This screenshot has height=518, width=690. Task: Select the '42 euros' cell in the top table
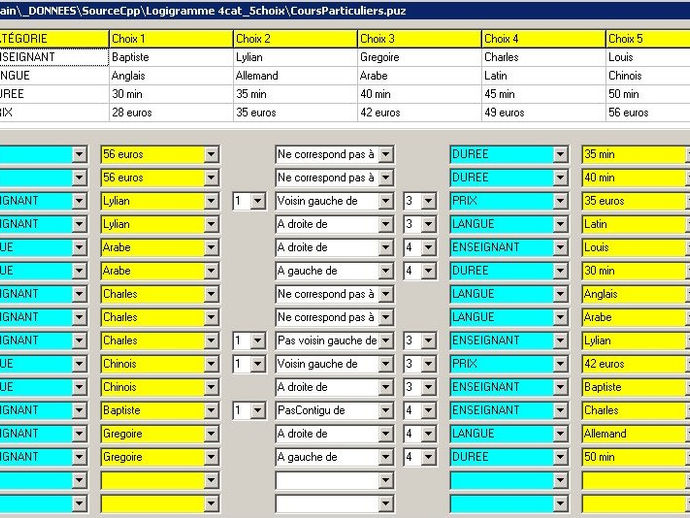click(419, 113)
